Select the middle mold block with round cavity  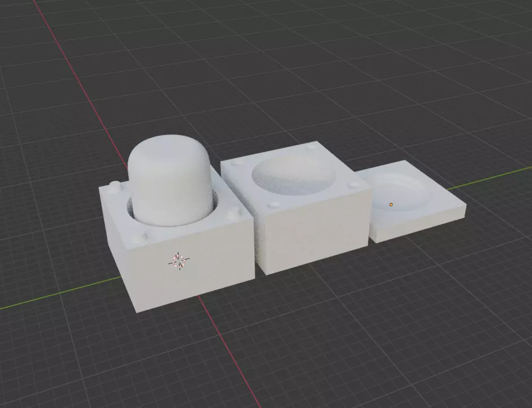[x=295, y=207]
